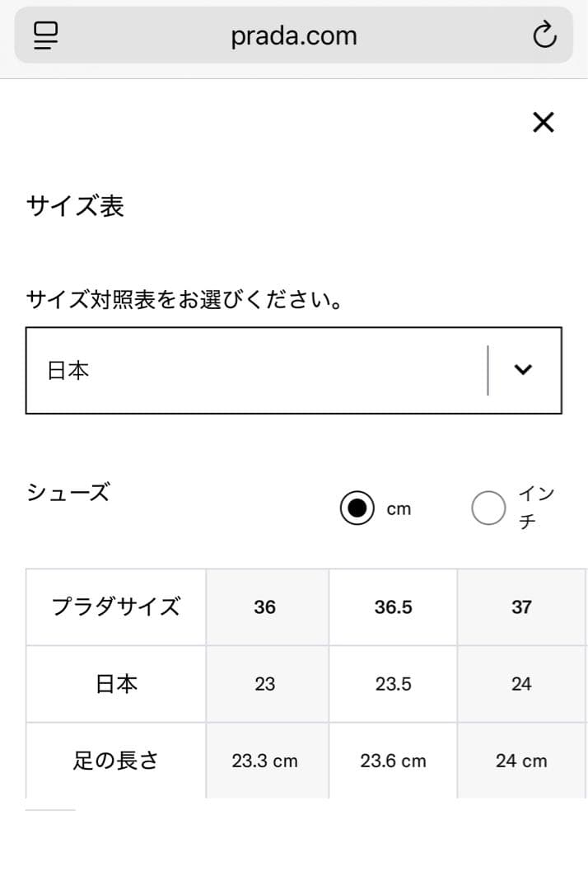Click the 足の長さ row header
The image size is (588, 890).
click(116, 761)
